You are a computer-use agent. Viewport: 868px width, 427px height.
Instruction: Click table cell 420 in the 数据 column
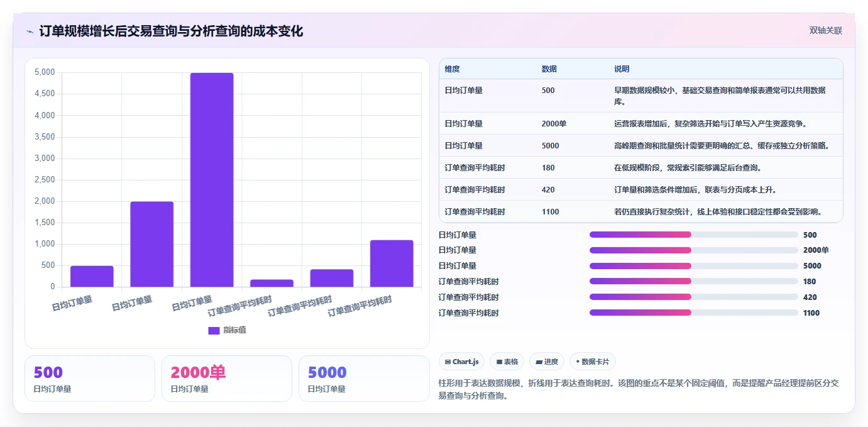point(548,190)
